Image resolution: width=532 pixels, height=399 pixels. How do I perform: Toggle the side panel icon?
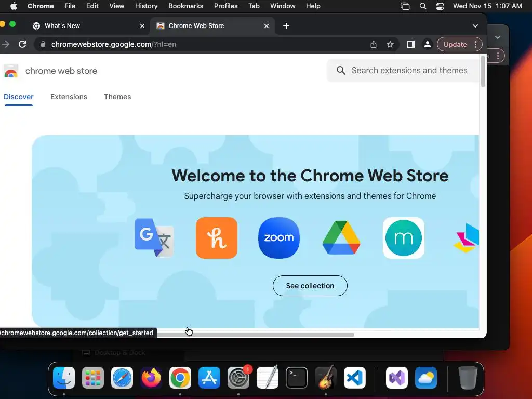410,44
